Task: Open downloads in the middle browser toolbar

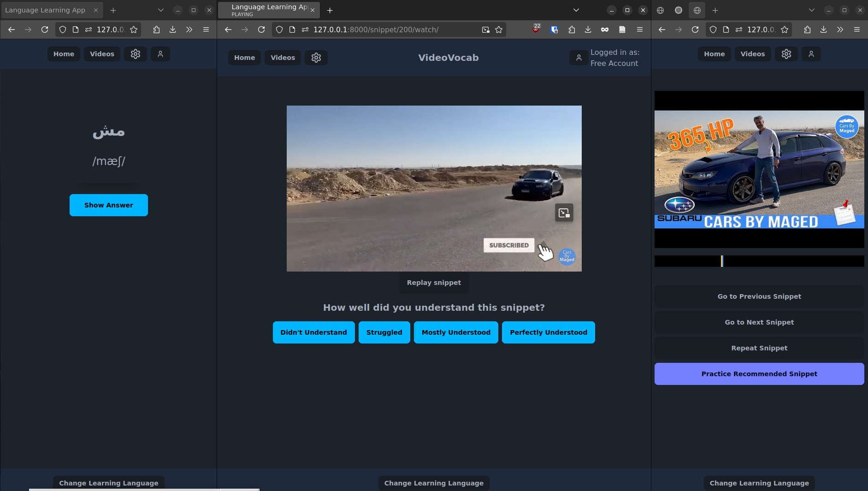Action: 588,30
